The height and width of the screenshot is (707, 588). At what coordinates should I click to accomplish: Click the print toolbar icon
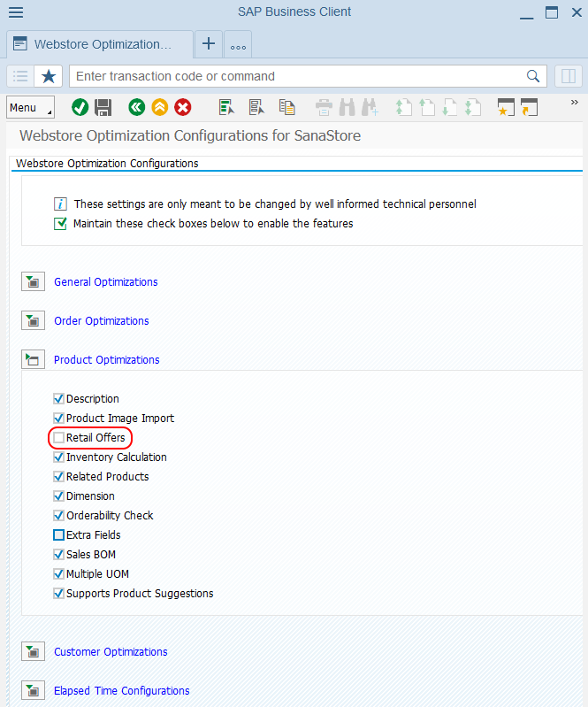pos(324,107)
